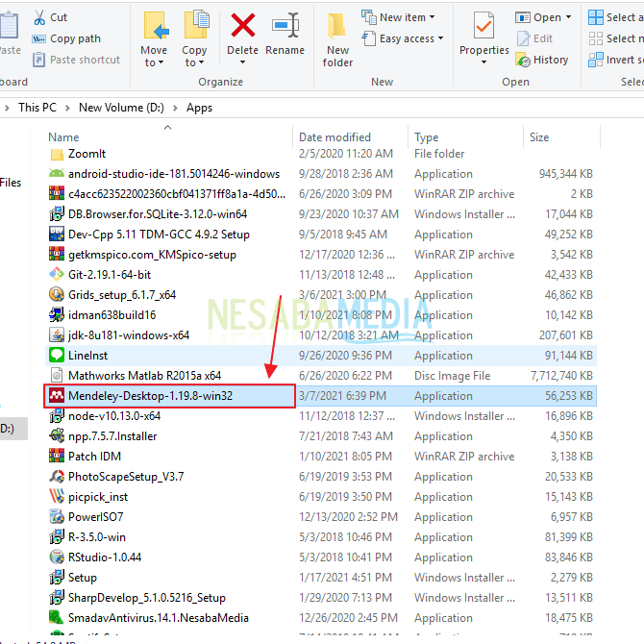Screen dimensions: 644x644
Task: Select the DB.Browser.for.SQLite-3.12.0-win64 file
Action: point(158,214)
